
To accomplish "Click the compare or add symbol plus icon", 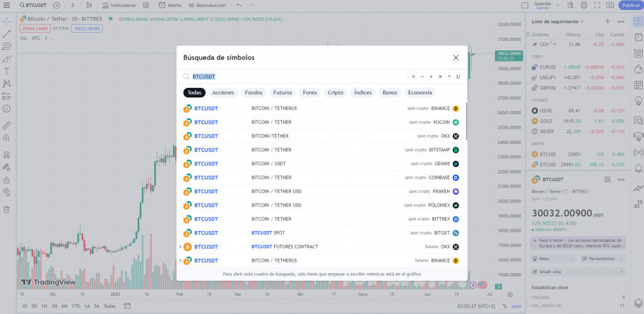I will point(57,5).
